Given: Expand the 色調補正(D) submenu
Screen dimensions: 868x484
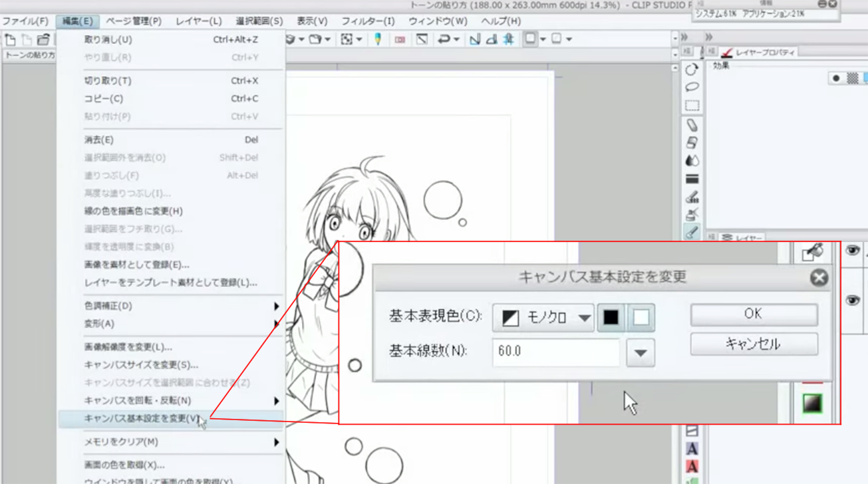Looking at the screenshot, I should [277, 306].
